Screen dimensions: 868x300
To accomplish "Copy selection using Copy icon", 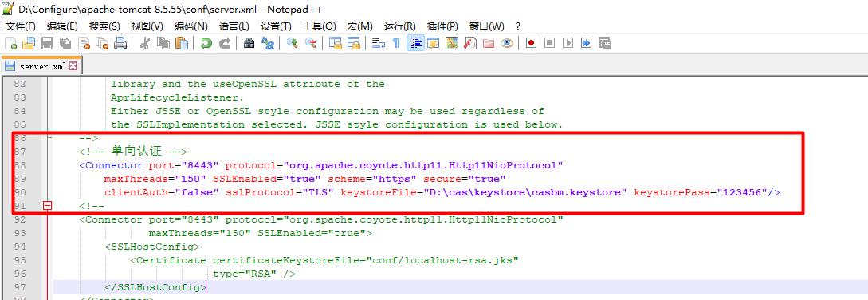I will click(163, 43).
